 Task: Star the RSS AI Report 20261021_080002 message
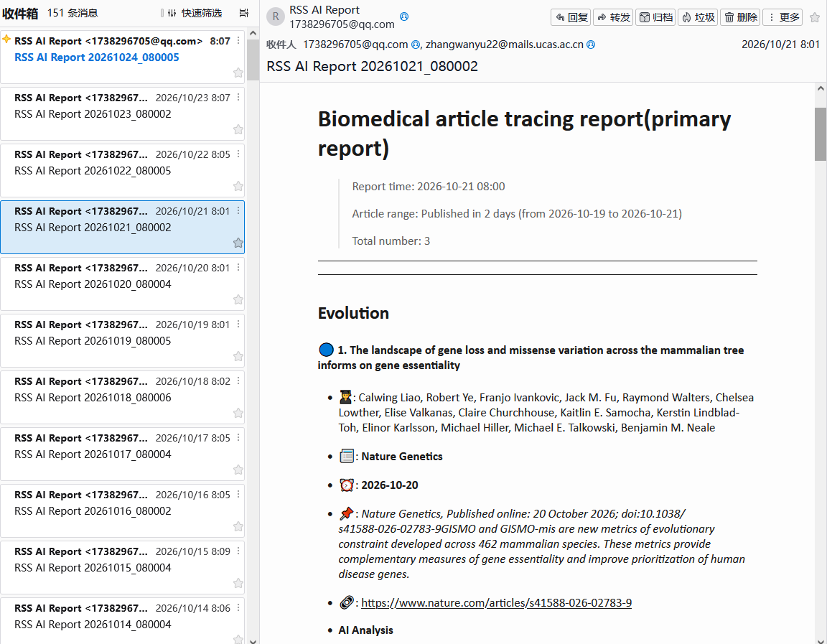pyautogui.click(x=238, y=243)
